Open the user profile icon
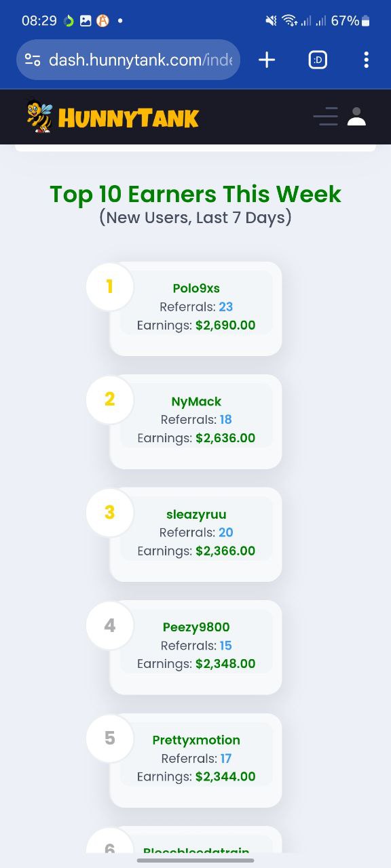Image resolution: width=391 pixels, height=868 pixels. (x=356, y=117)
